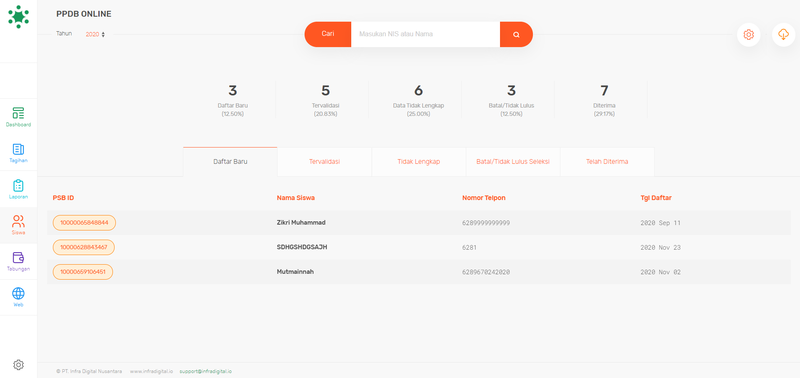Open the Tagihan sidebar icon
This screenshot has height=378, width=800.
[18, 153]
